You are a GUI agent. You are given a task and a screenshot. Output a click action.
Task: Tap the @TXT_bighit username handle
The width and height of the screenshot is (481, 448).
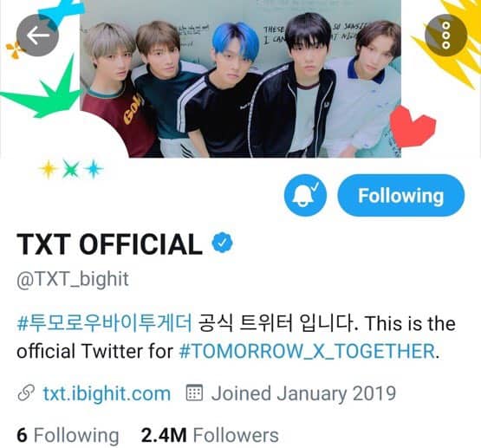pos(73,279)
